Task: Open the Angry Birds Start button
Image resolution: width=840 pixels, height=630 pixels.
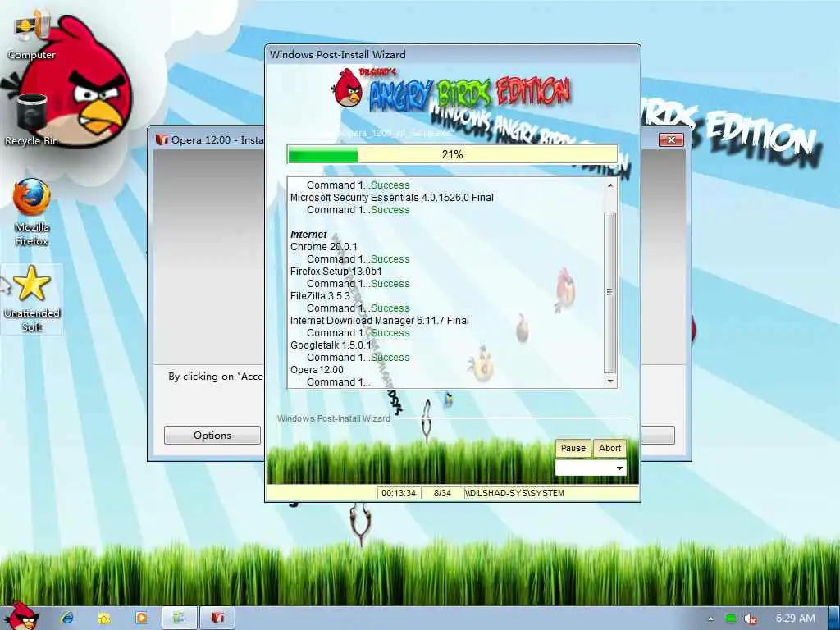Action: 22,616
